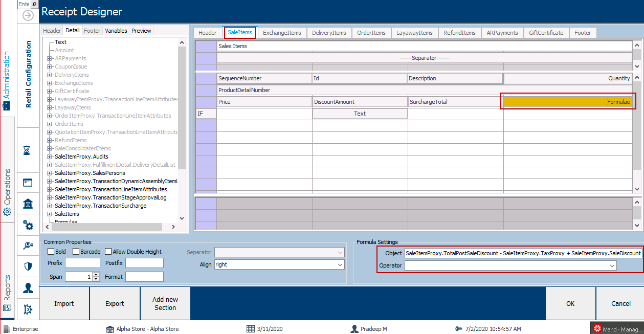The height and width of the screenshot is (334, 644).
Task: Expand the SaleItemProxy.SalesPersons tree node
Action: pos(50,173)
